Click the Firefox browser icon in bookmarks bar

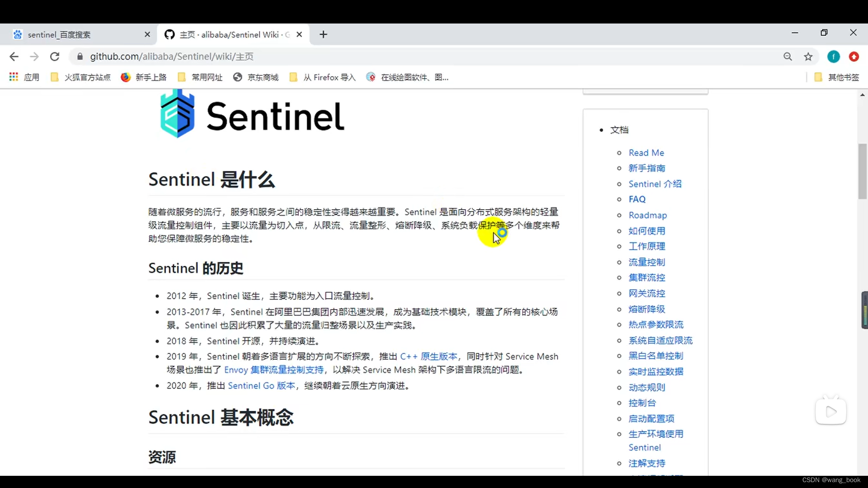pyautogui.click(x=125, y=77)
